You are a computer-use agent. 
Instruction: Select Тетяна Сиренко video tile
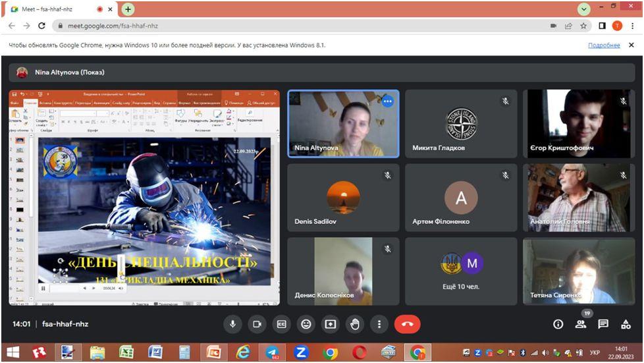coord(579,271)
